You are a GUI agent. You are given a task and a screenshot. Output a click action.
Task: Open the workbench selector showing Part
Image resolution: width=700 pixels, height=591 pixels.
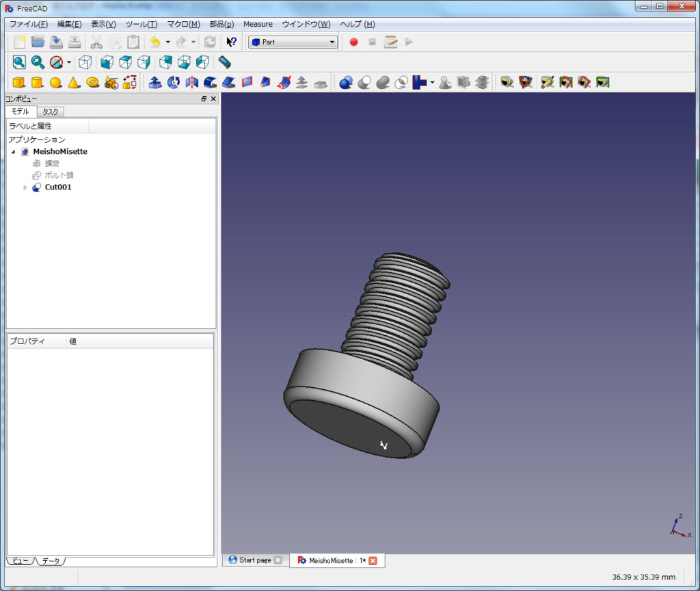(x=293, y=42)
